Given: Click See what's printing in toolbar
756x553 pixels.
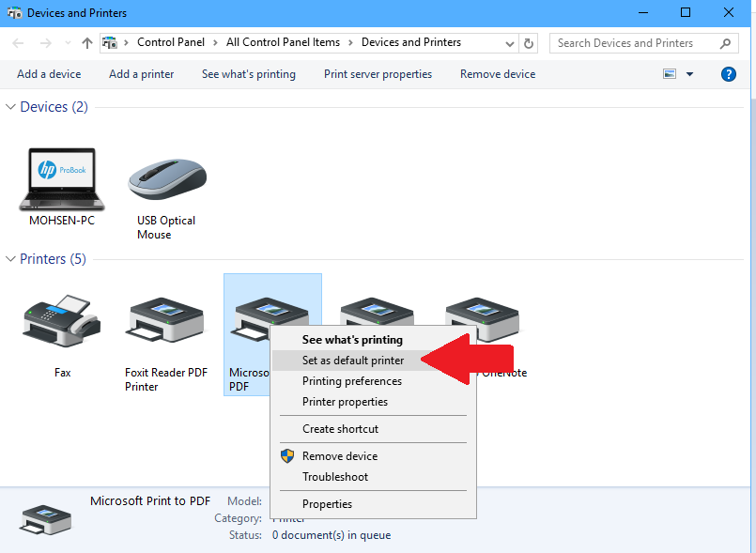Looking at the screenshot, I should [x=249, y=74].
